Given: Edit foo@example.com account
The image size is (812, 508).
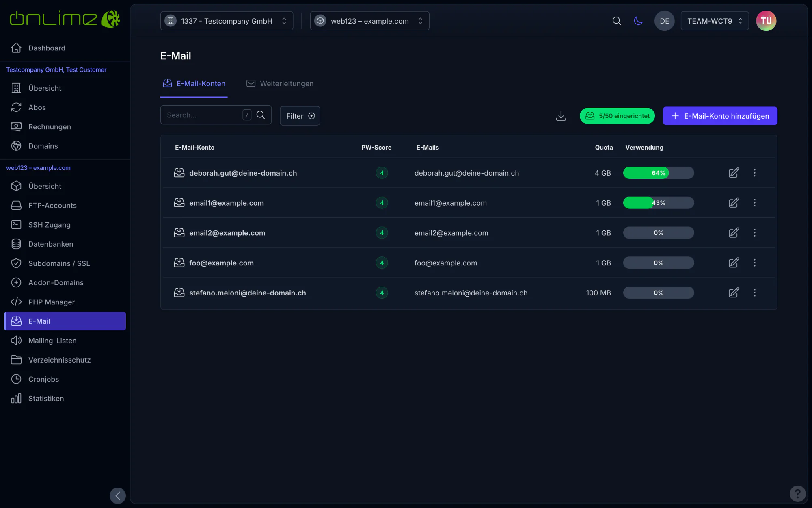Looking at the screenshot, I should (x=734, y=263).
